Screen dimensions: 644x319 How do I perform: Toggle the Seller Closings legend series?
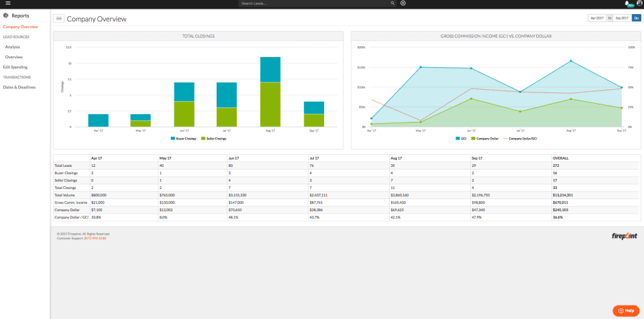coord(215,138)
